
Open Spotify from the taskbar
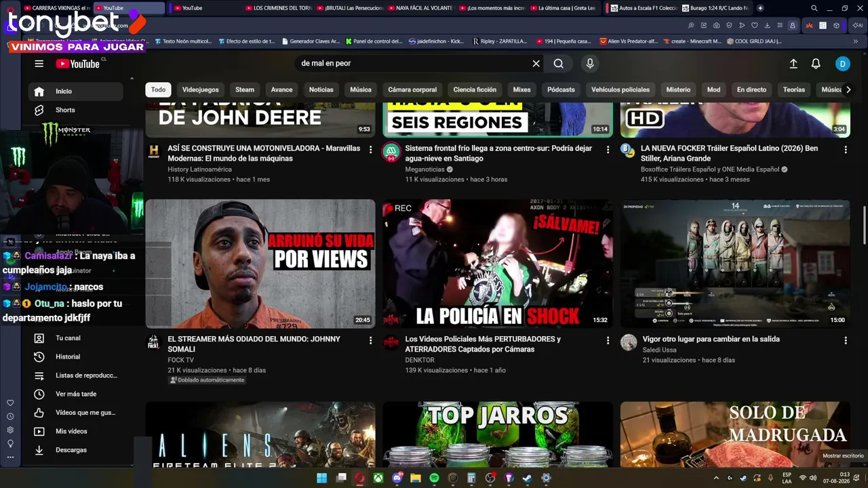point(434,479)
